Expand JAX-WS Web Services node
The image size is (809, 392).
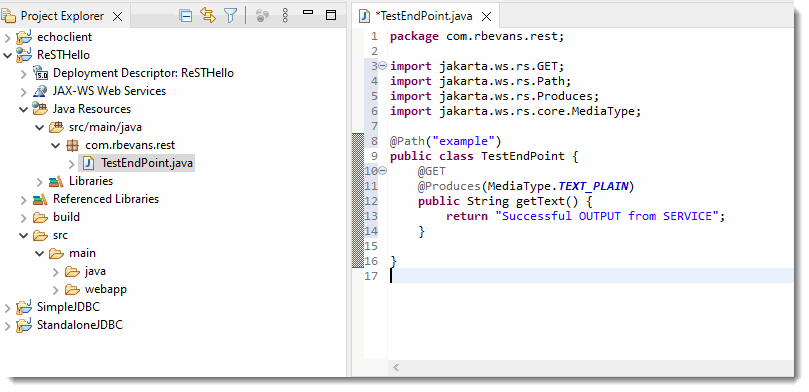click(23, 91)
